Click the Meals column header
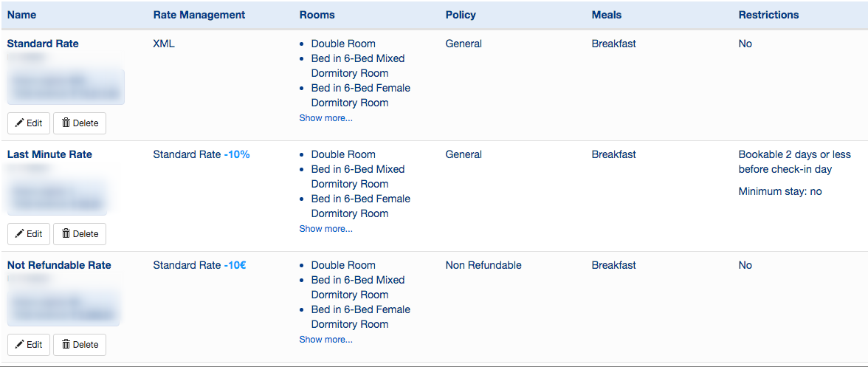The height and width of the screenshot is (367, 868). pyautogui.click(x=607, y=15)
